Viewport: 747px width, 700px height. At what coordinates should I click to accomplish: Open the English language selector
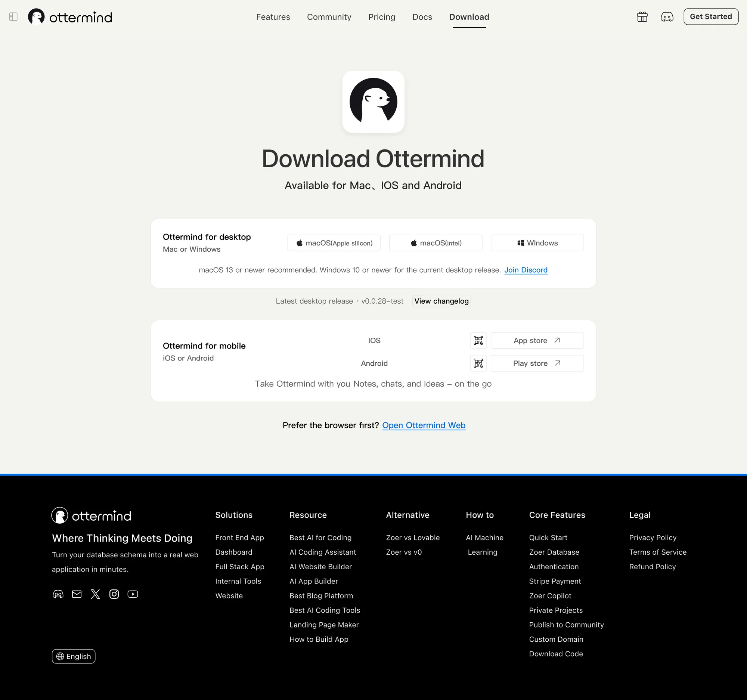(74, 656)
